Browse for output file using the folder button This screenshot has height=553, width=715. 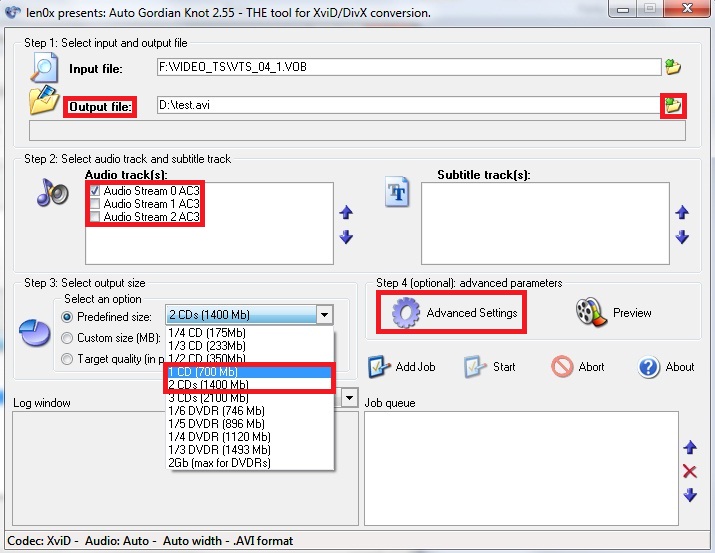pos(673,105)
